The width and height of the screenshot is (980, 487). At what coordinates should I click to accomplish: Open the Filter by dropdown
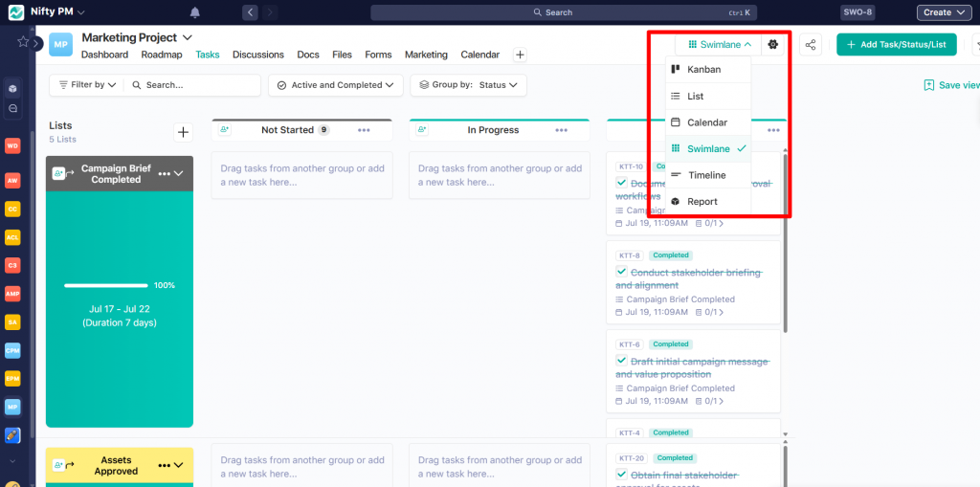tap(87, 85)
